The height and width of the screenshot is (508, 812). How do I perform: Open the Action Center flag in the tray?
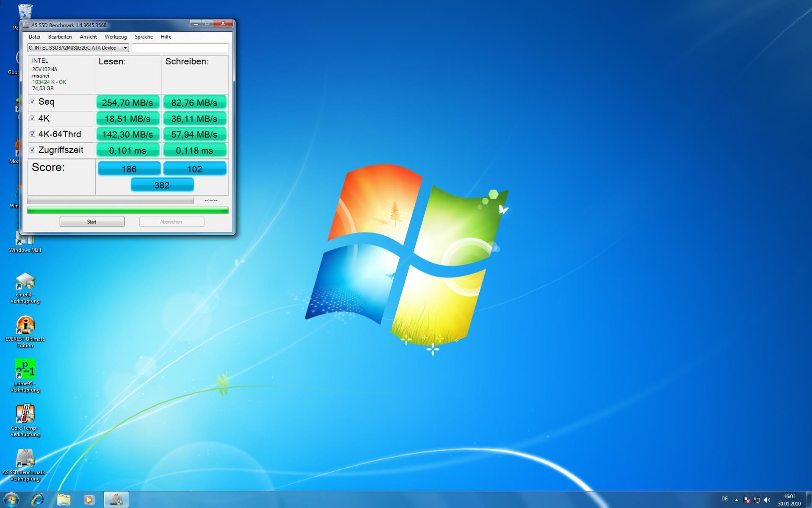(747, 500)
